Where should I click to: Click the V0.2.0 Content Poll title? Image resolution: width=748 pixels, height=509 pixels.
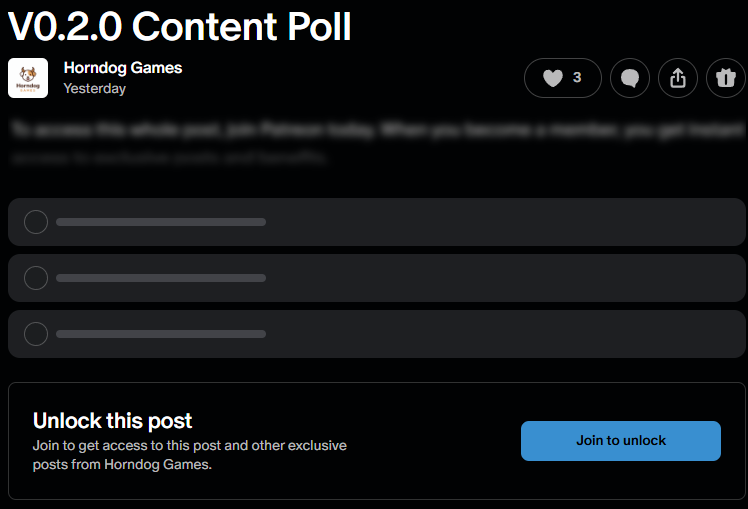(180, 26)
